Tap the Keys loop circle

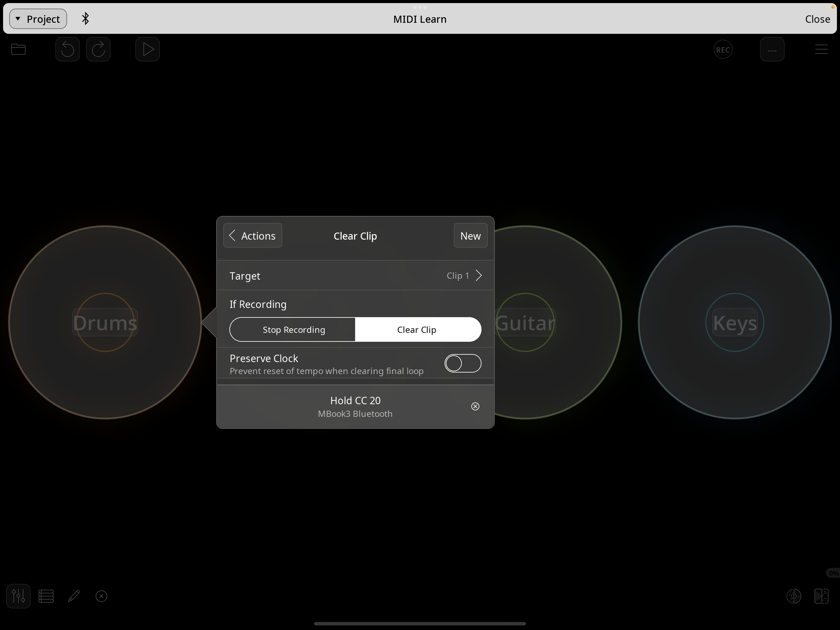[x=735, y=322]
